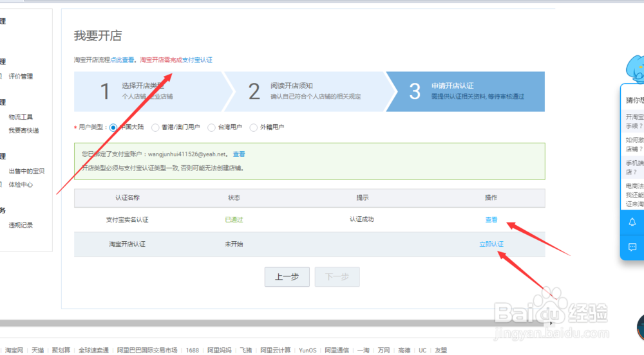Click the 认证名称 column header
The image size is (644, 355).
click(x=128, y=197)
